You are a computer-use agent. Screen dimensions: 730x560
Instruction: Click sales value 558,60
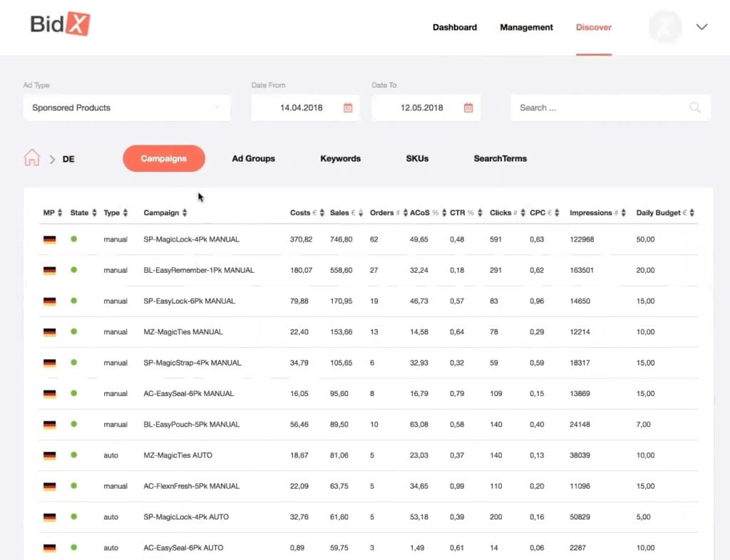click(341, 270)
